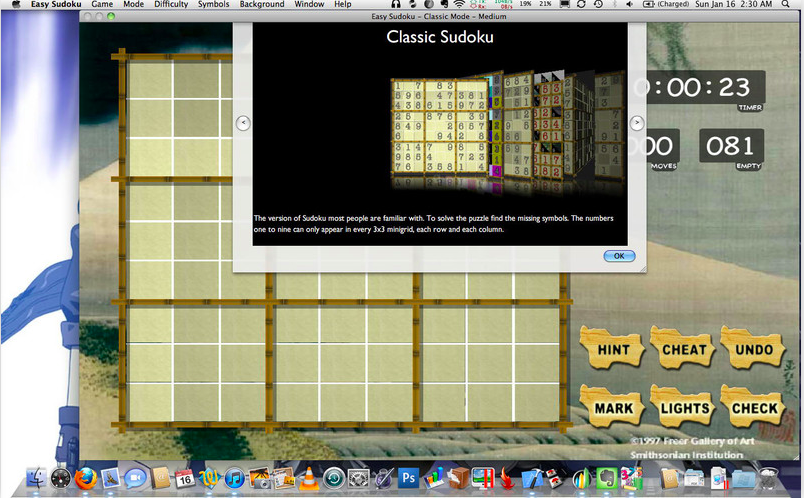This screenshot has width=804, height=498.
Task: Confirm the Classic Sudoku dialog with OK
Action: coord(619,256)
